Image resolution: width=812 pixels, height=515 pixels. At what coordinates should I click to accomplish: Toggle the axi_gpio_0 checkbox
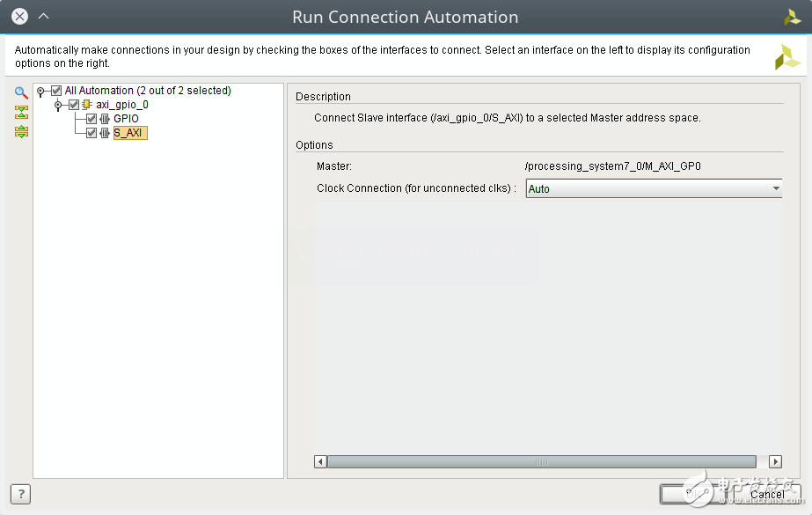[x=74, y=105]
